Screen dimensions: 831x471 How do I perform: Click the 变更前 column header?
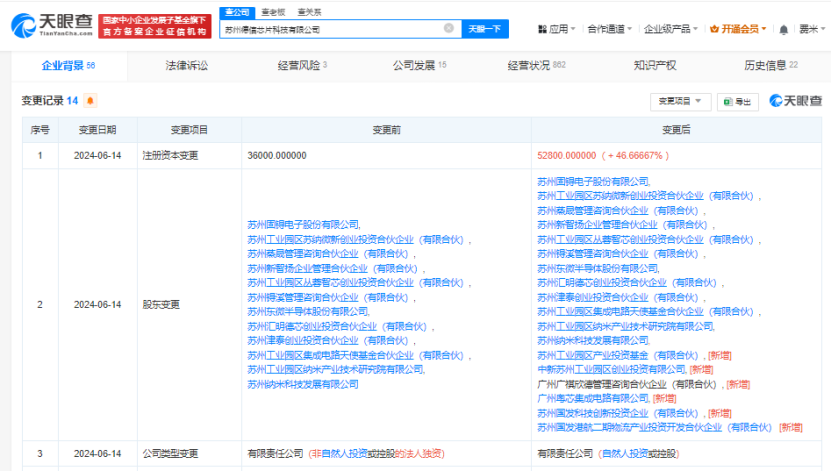tap(386, 130)
